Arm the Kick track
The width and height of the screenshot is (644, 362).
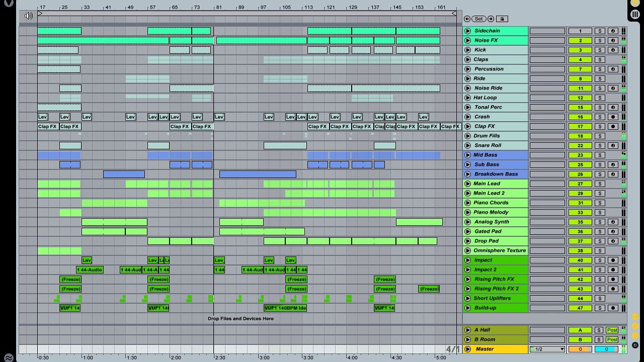pyautogui.click(x=612, y=50)
